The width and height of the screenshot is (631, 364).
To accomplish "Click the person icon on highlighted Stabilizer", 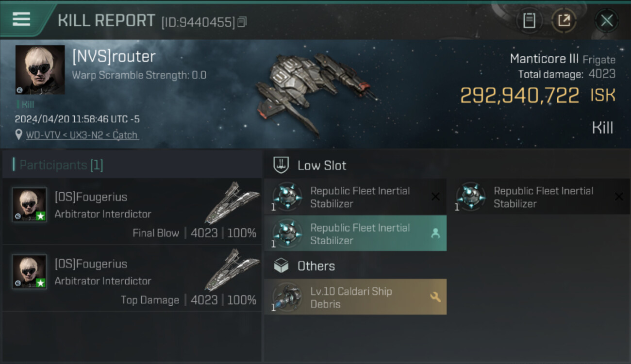I will [435, 233].
